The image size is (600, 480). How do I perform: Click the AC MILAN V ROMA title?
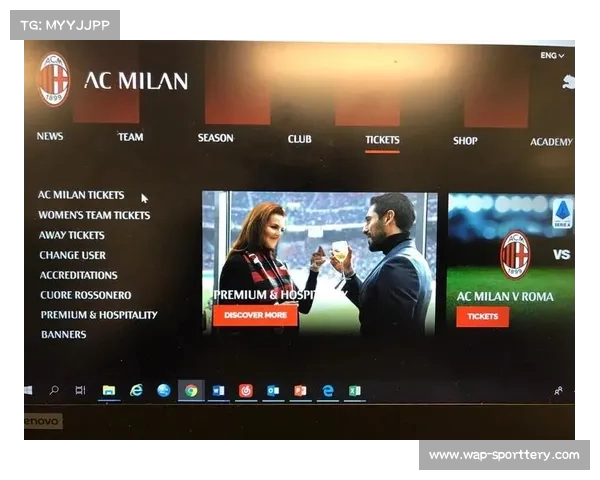point(505,297)
